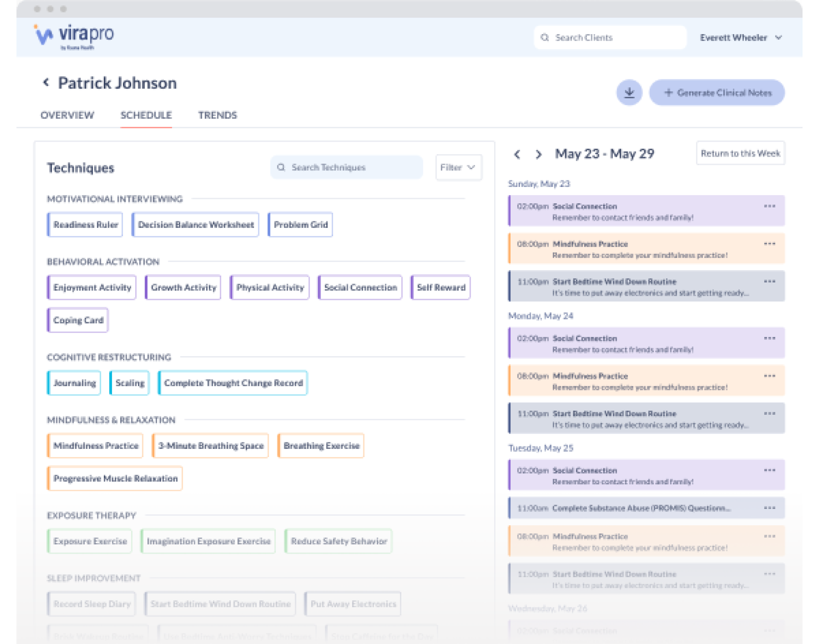Open the Everett Wheeler account menu
The width and height of the screenshot is (819, 644).
(741, 37)
